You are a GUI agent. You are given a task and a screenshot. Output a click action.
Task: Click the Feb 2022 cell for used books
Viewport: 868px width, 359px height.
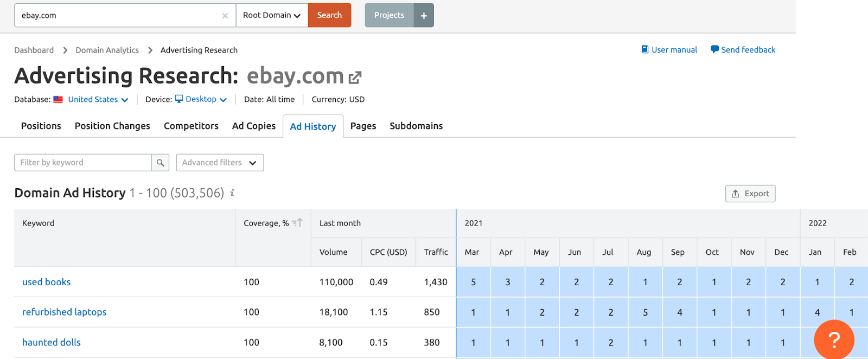852,282
